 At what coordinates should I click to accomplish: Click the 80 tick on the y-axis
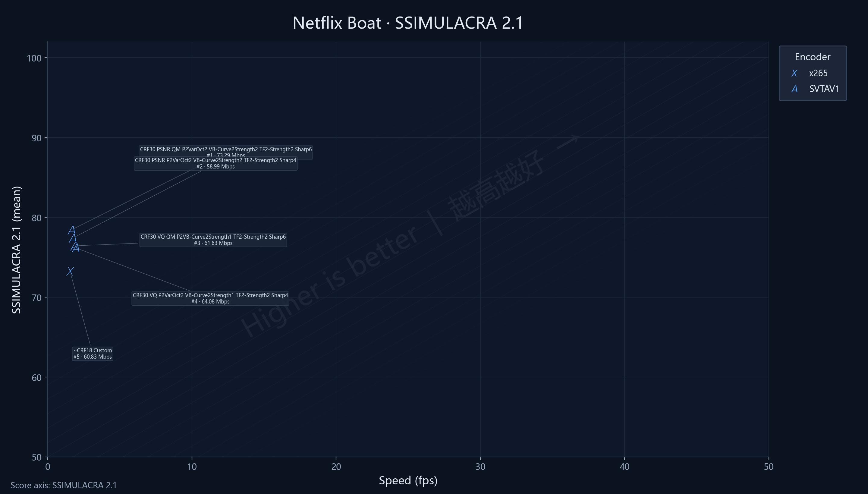pos(37,218)
